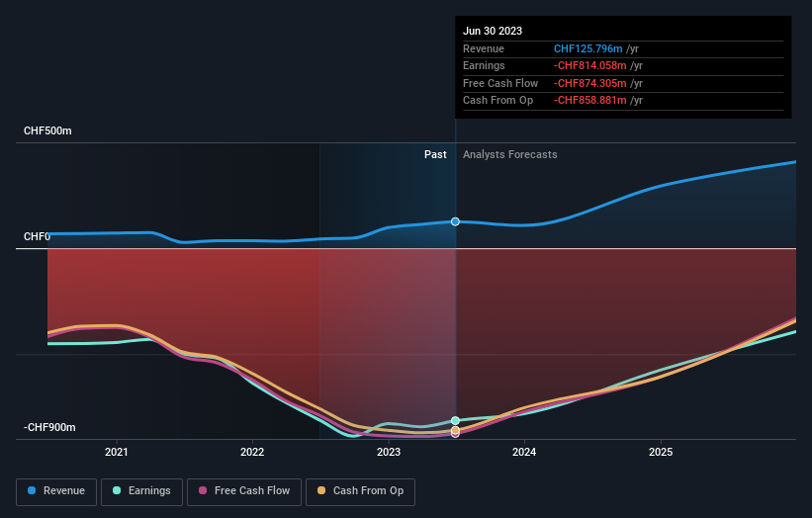
Task: Click the Free Cash Flow label in tooltip
Action: [500, 83]
